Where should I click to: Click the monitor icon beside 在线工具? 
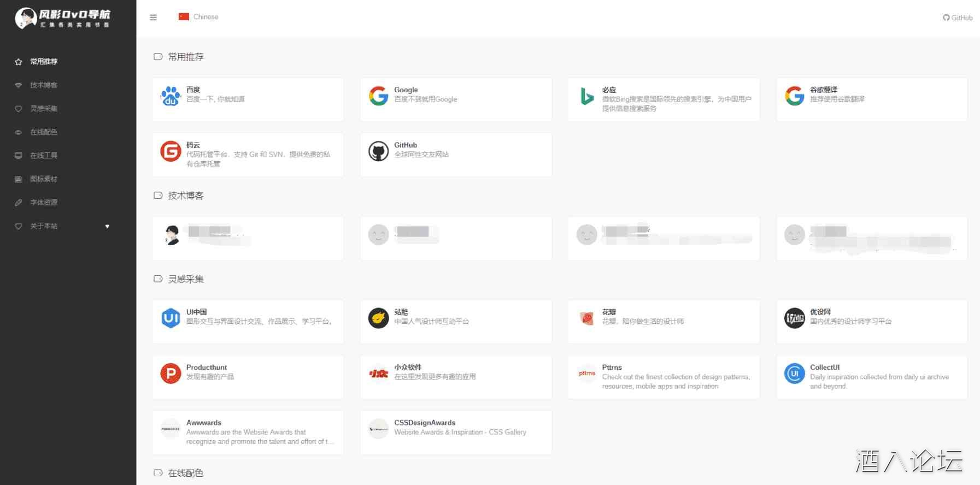point(19,156)
